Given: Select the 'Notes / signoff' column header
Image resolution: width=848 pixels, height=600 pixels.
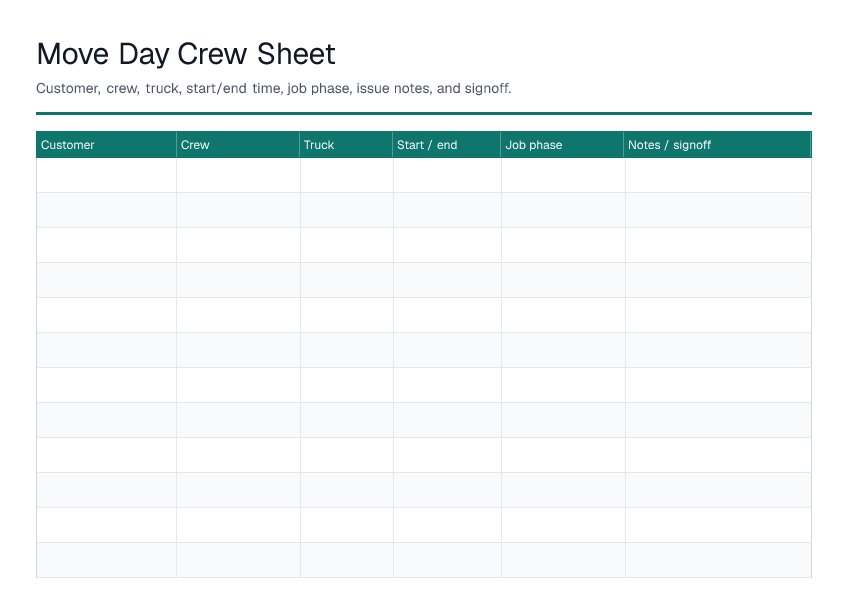Looking at the screenshot, I should (717, 144).
